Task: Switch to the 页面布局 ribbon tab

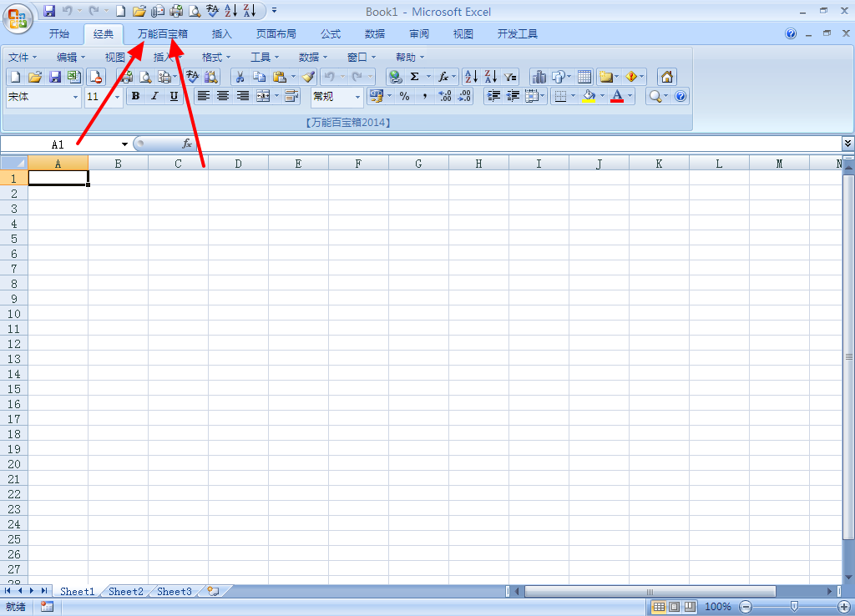Action: pos(276,33)
